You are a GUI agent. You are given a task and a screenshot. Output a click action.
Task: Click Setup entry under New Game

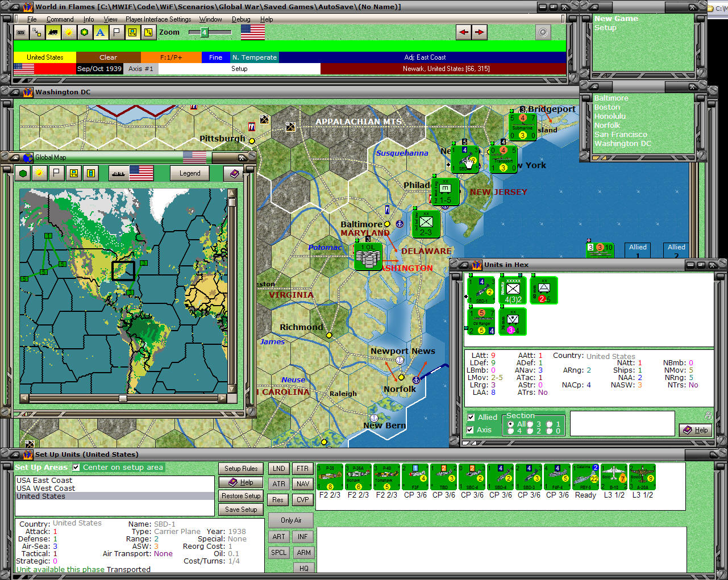[605, 28]
